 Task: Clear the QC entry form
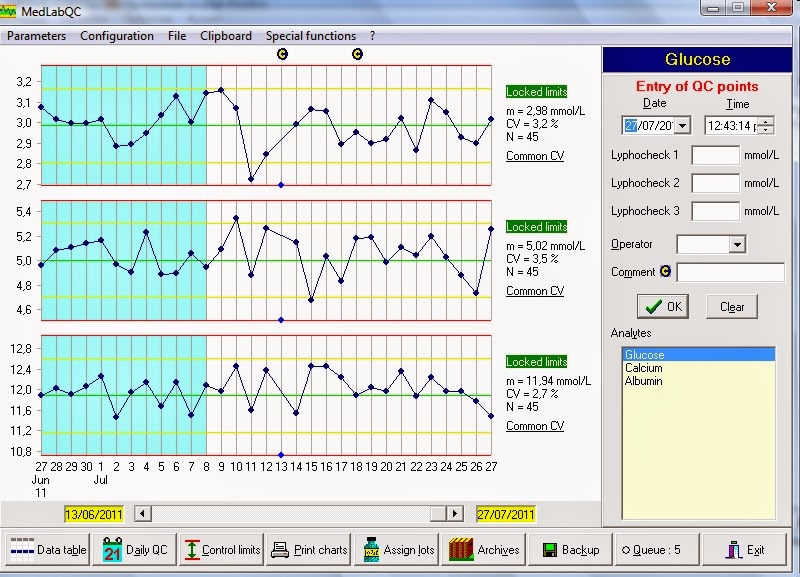click(x=733, y=307)
